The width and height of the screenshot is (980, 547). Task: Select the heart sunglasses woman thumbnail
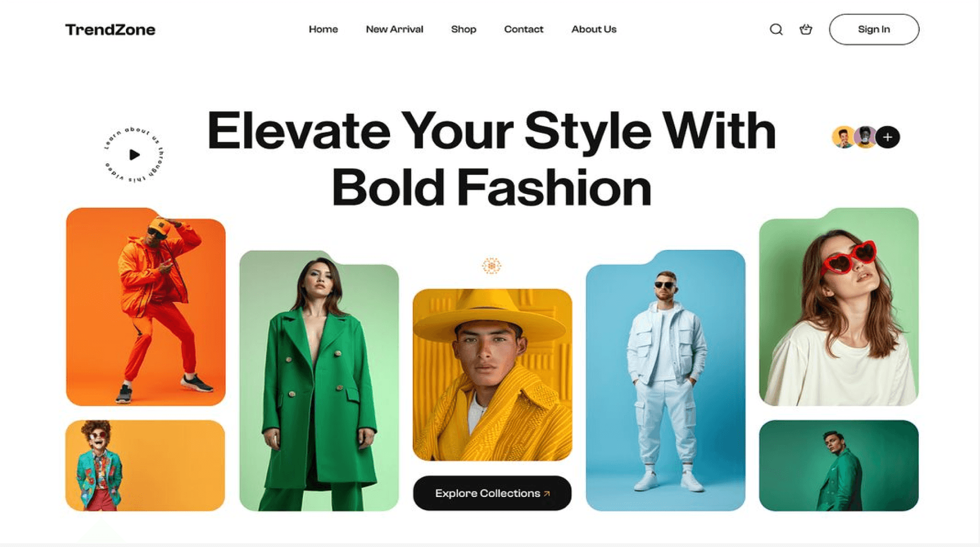pos(839,307)
